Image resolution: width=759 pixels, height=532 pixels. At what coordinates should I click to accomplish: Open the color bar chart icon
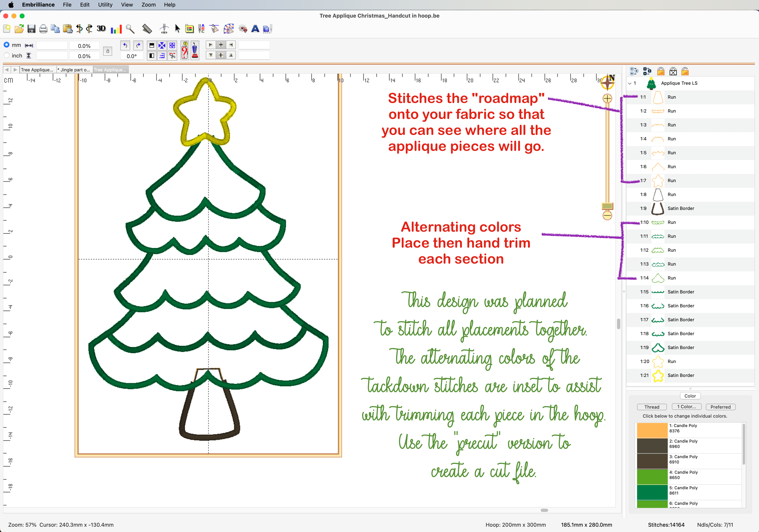116,29
